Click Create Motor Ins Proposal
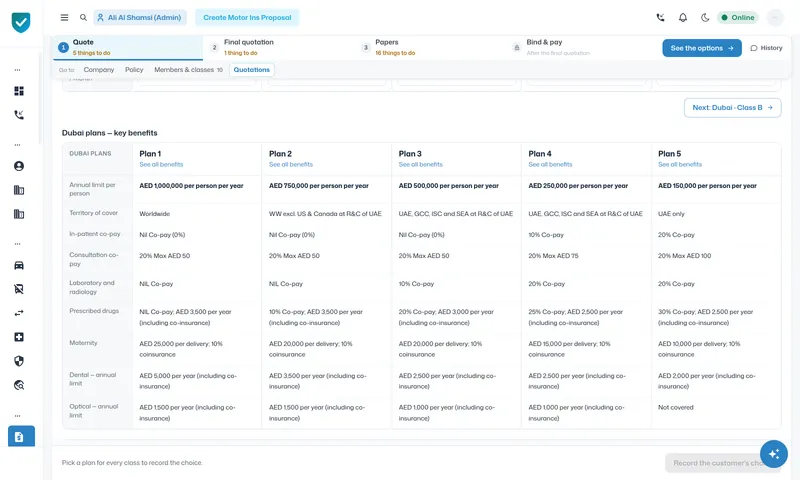 (247, 17)
